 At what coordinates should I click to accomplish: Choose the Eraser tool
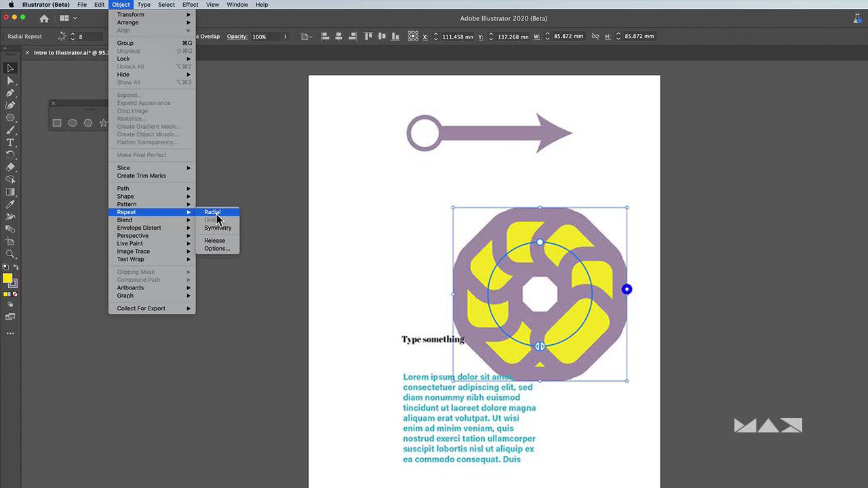coord(10,167)
